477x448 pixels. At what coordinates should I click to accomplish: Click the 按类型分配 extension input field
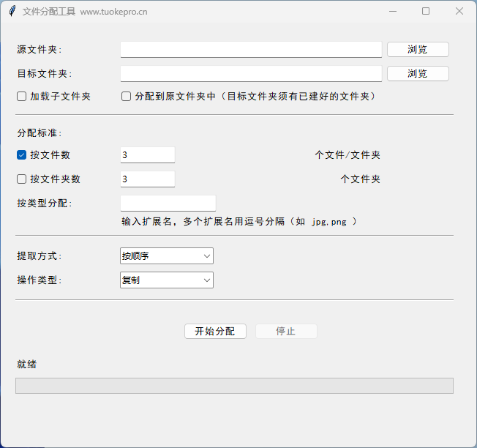(168, 204)
